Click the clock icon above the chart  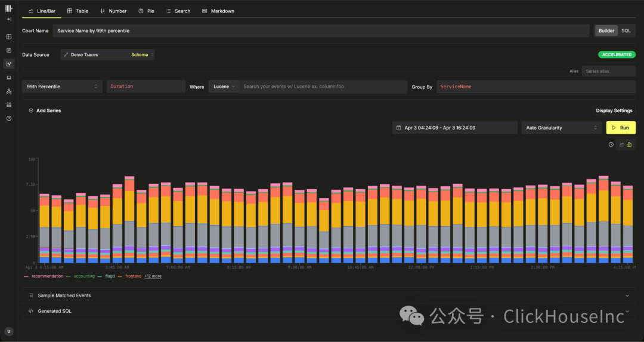click(611, 144)
